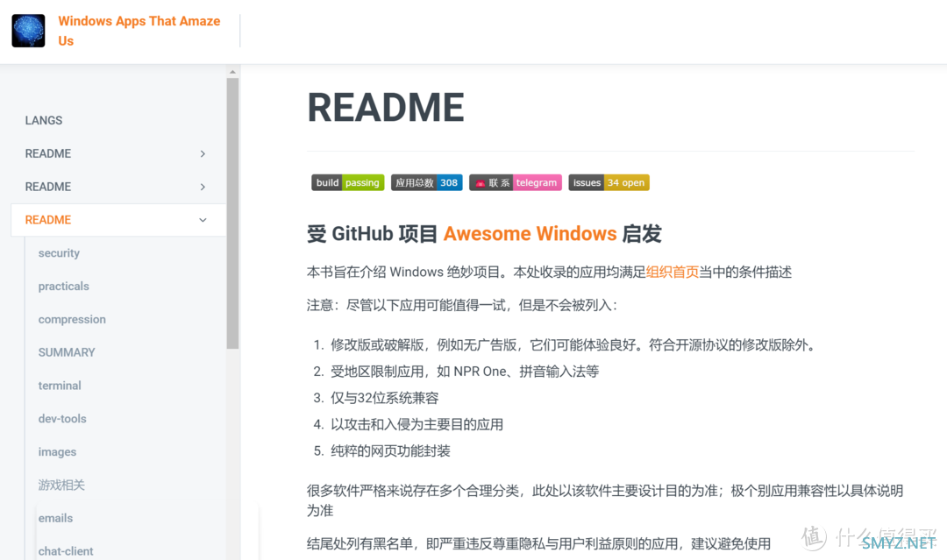Open the images sidebar page
947x560 pixels.
click(57, 452)
